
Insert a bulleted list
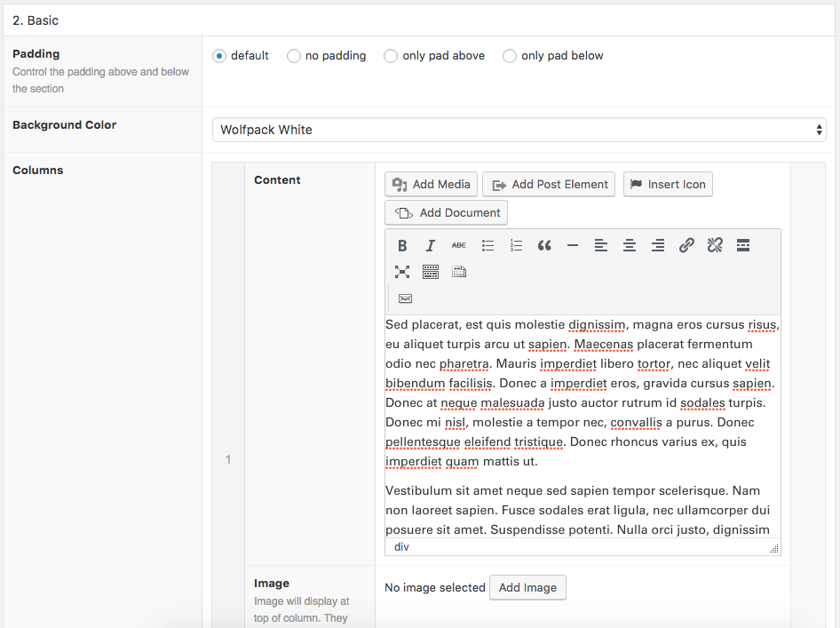[487, 245]
